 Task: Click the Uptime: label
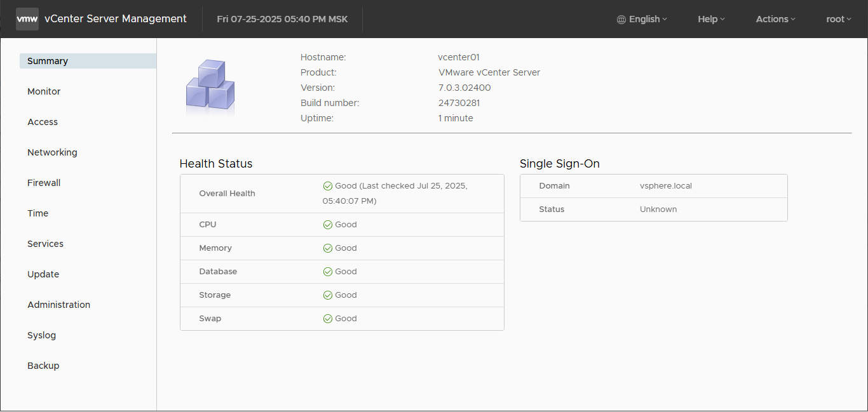(x=317, y=118)
